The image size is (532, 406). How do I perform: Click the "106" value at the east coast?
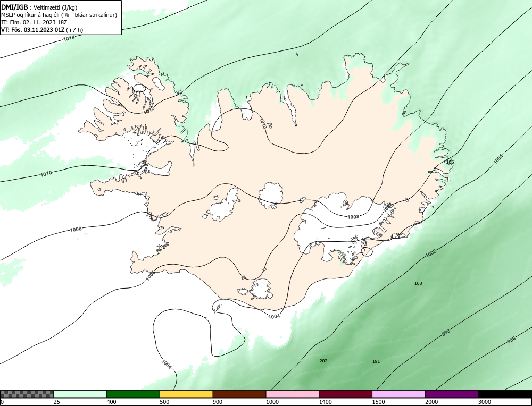(450, 162)
